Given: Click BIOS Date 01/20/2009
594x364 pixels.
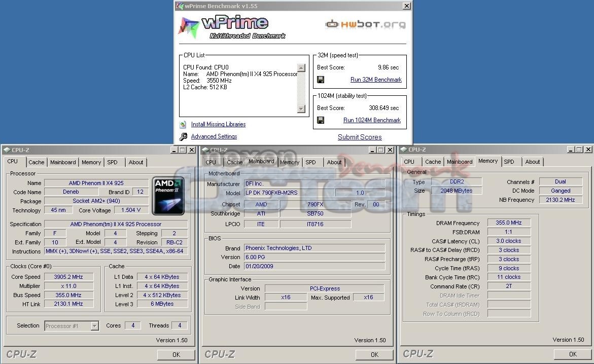Looking at the screenshot, I should pos(315,266).
